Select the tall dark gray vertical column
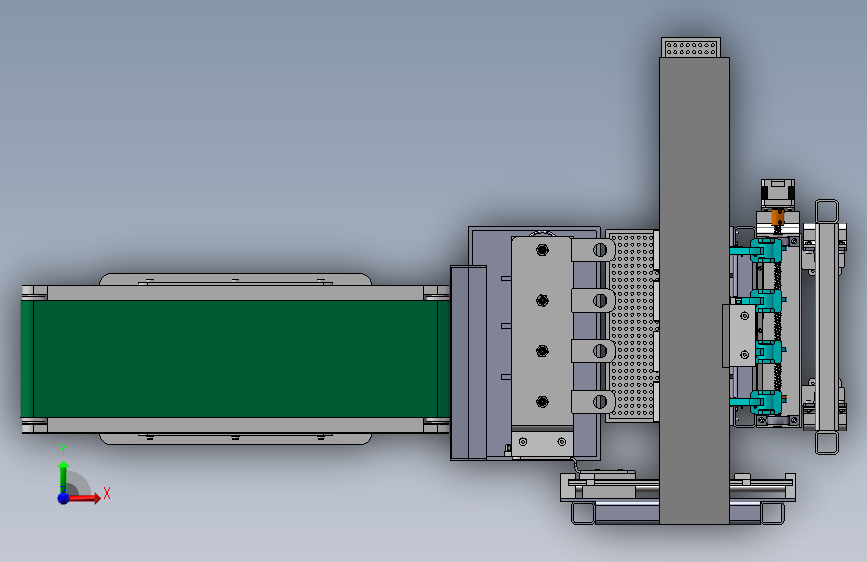Image resolution: width=867 pixels, height=562 pixels. (694, 290)
